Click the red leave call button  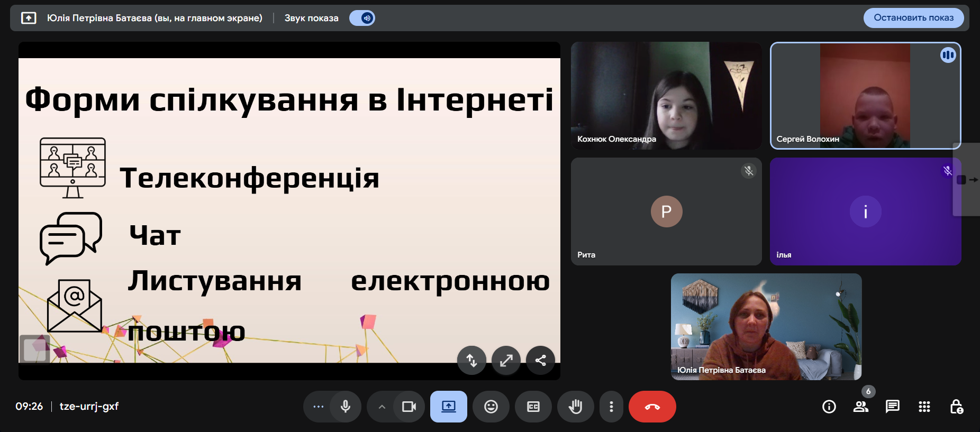click(652, 407)
